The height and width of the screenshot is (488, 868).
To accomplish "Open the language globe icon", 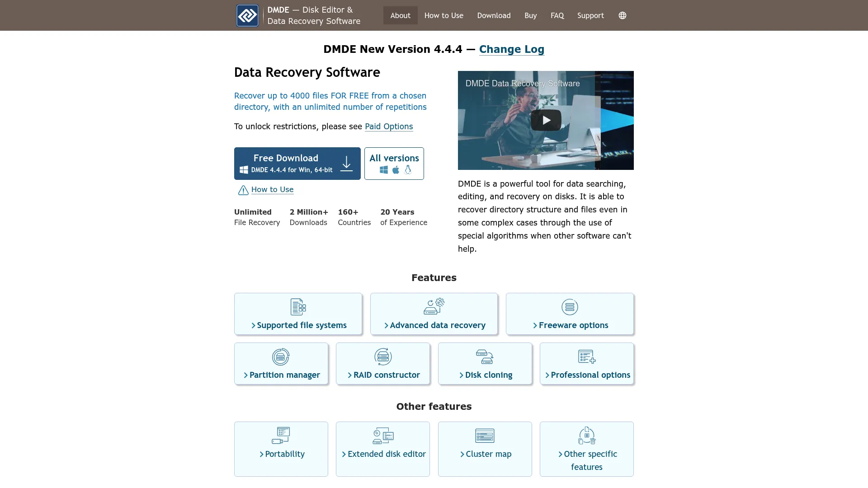I will pyautogui.click(x=623, y=15).
